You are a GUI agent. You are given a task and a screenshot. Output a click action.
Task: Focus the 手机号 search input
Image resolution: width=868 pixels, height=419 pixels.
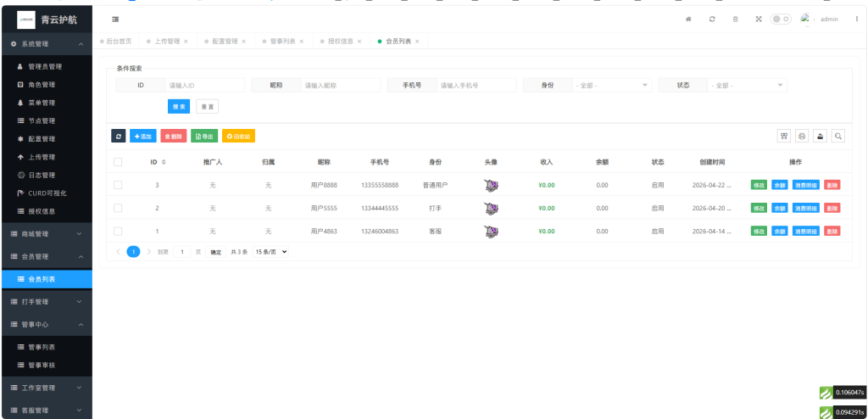(476, 86)
